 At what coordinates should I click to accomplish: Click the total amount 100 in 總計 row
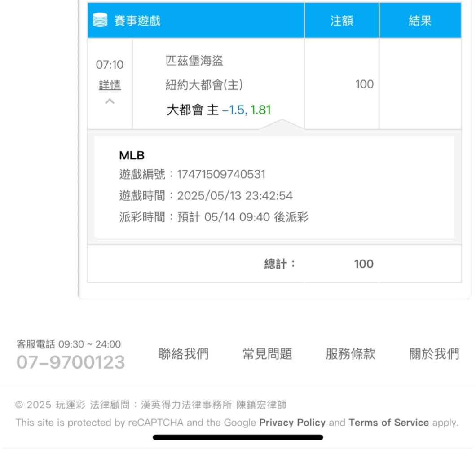click(x=364, y=264)
